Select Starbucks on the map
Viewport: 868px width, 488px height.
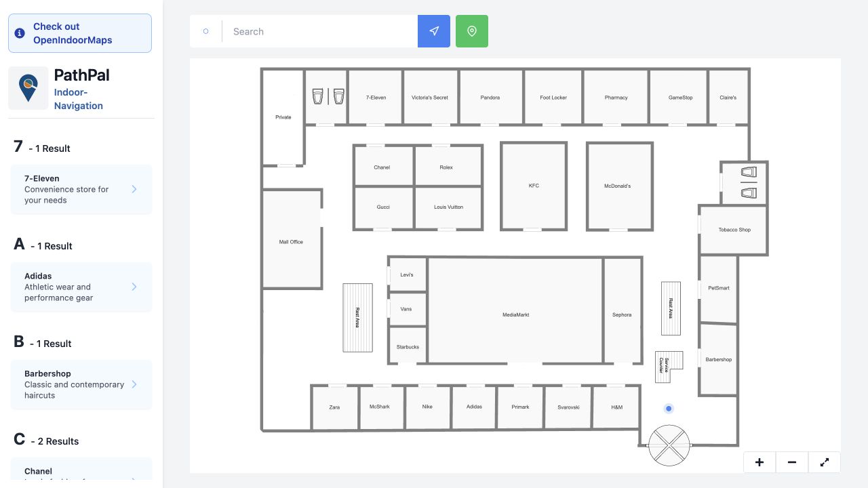coord(408,346)
